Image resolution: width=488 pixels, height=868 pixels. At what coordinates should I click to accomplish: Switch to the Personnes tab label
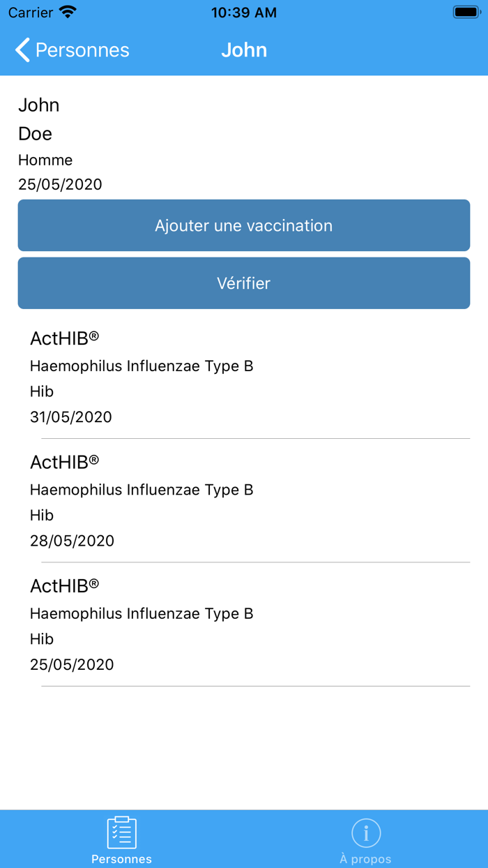point(122,859)
